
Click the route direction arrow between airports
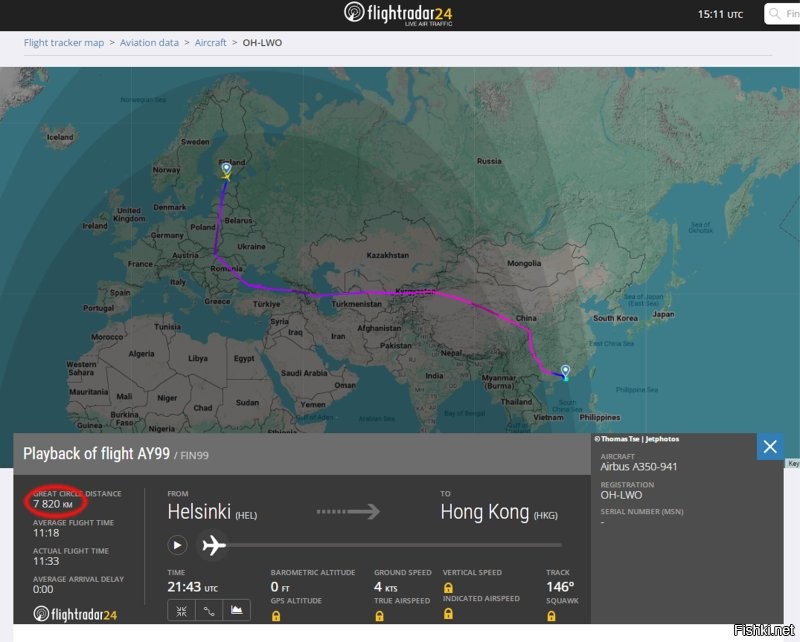pyautogui.click(x=348, y=511)
